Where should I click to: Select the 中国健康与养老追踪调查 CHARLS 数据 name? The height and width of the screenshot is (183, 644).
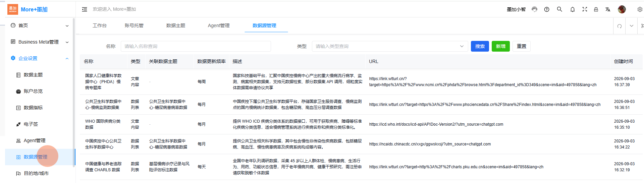103,167
